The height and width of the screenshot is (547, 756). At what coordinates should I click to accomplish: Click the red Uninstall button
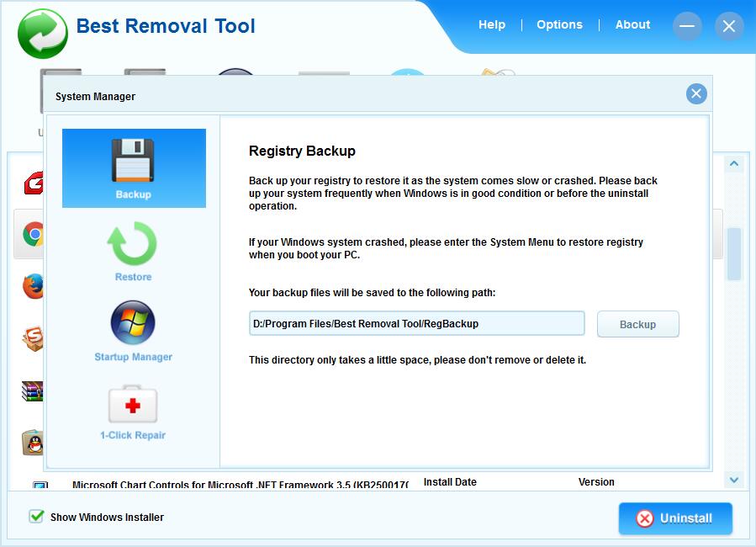tap(675, 518)
